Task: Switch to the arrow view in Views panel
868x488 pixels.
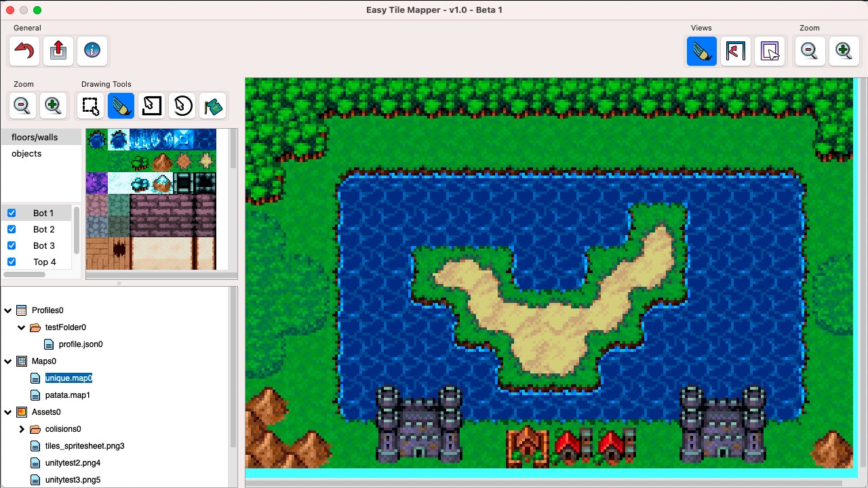Action: pyautogui.click(x=735, y=51)
